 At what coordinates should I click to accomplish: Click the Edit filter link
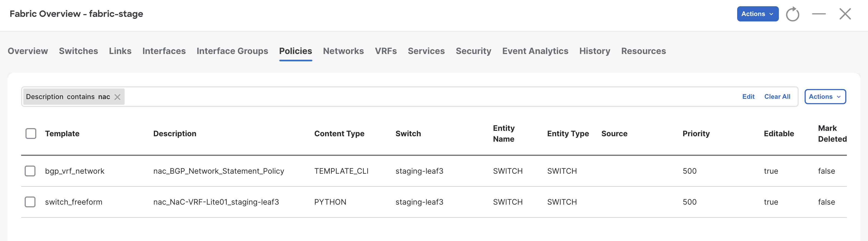[748, 97]
